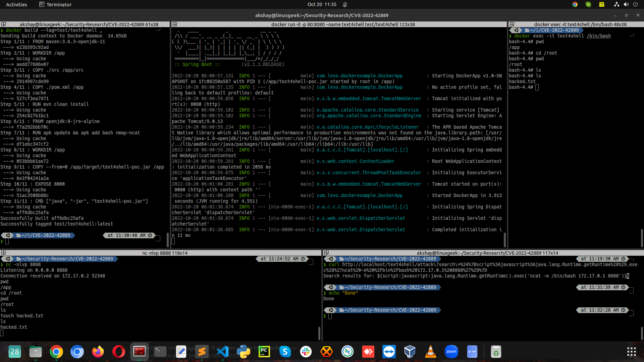Click green checkmark tray indicator

(x=588, y=4)
